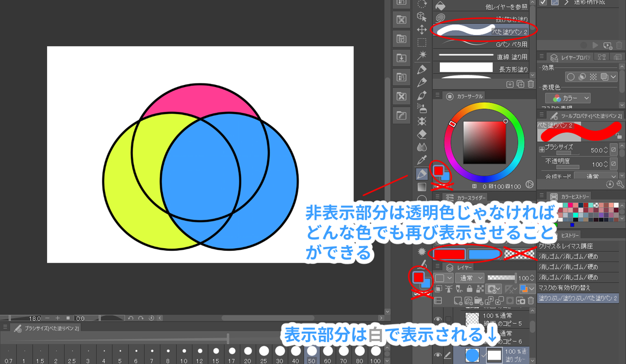The image size is (626, 364).
Task: Toggle Lock transparent pixels icon
Action: point(480,288)
